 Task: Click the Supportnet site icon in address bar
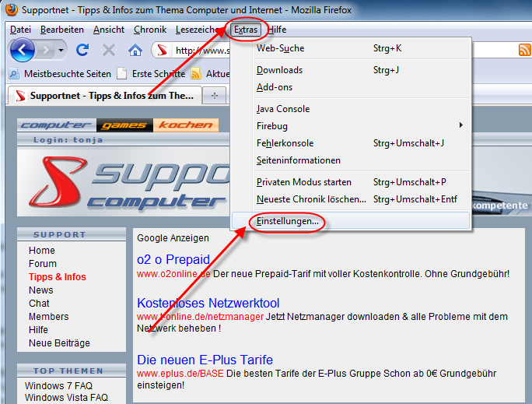[x=162, y=51]
